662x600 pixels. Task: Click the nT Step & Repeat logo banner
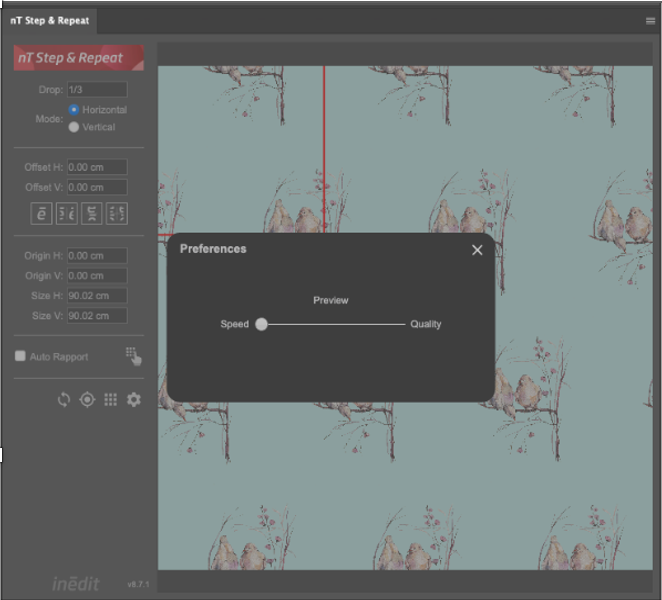(79, 57)
